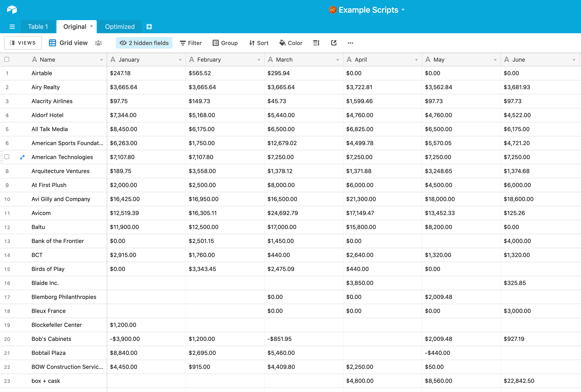Check the American Technologies row checkbox
Viewport: 581px width, 392px height.
(7, 157)
